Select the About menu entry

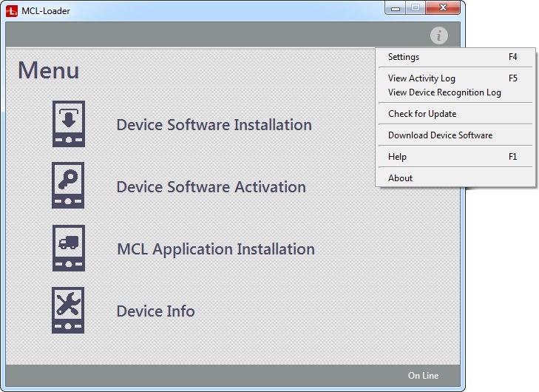[x=400, y=178]
